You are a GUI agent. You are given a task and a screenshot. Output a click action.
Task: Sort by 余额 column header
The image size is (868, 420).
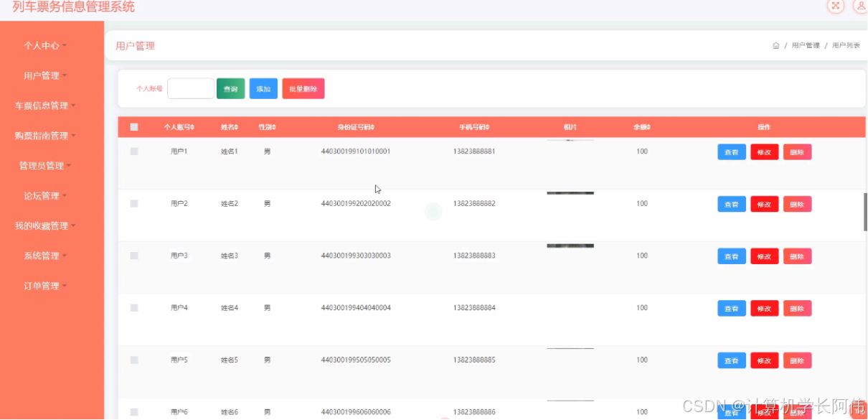[x=641, y=127]
